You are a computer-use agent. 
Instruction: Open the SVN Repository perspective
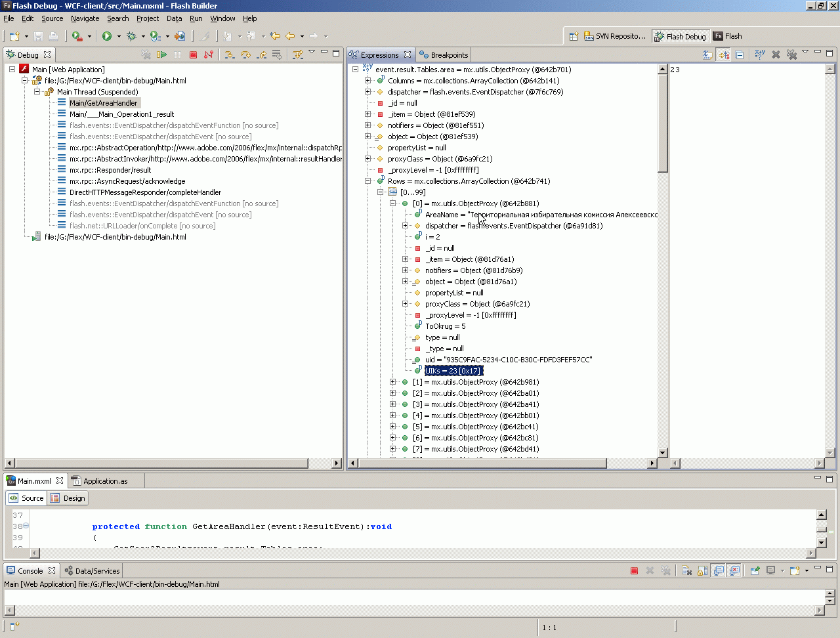pyautogui.click(x=615, y=36)
